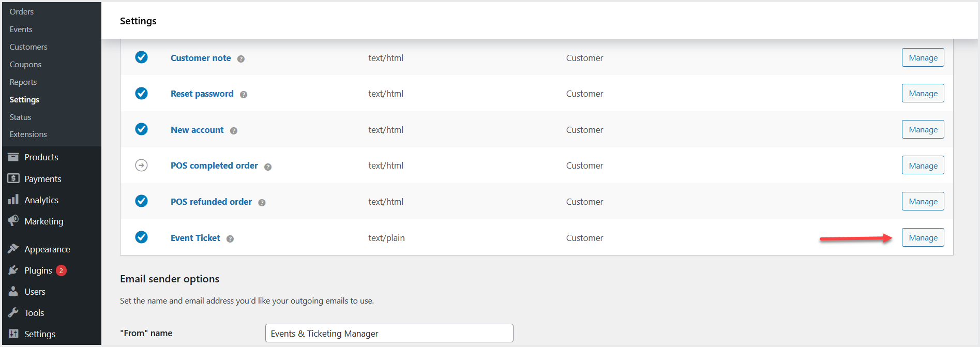The width and height of the screenshot is (980, 347).
Task: Go to Extensions in the sidebar
Action: [x=28, y=134]
